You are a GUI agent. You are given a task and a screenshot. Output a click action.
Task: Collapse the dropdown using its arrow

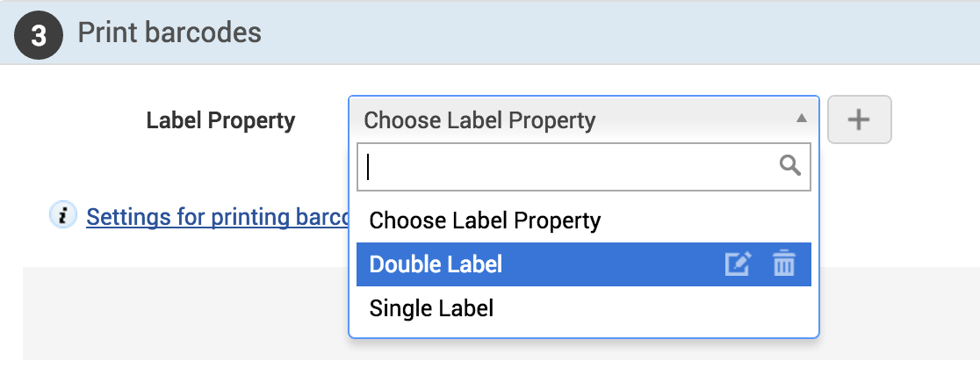tap(800, 119)
